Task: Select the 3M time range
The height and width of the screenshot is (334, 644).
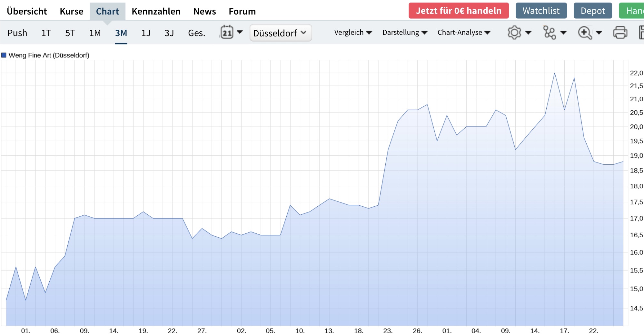Action: coord(121,33)
